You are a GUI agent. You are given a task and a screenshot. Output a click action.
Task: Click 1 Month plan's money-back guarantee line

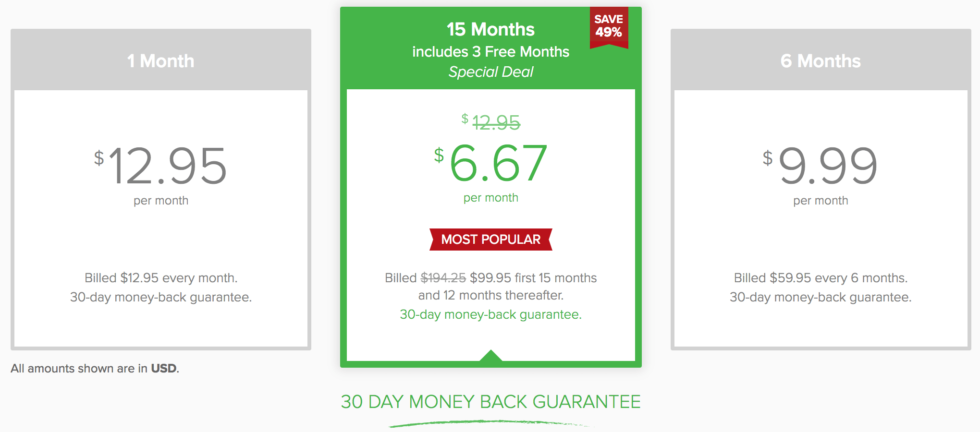161,297
